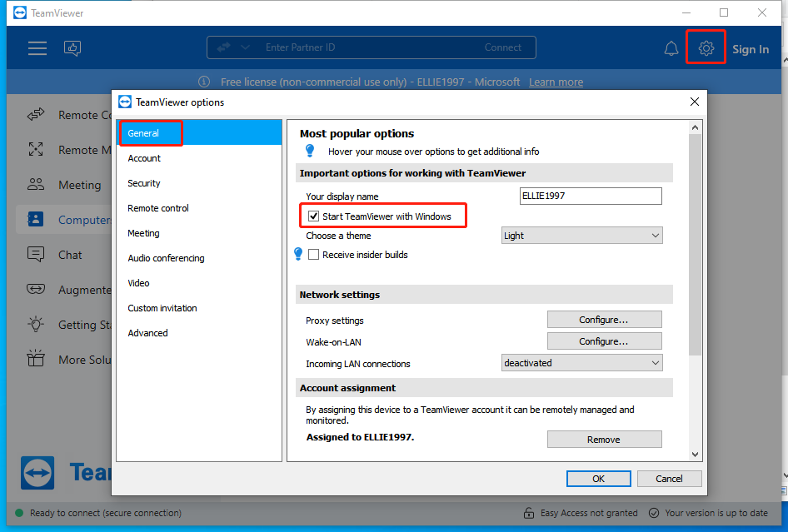Click the More Solutions gift icon
Image resolution: width=788 pixels, height=532 pixels.
coord(36,359)
